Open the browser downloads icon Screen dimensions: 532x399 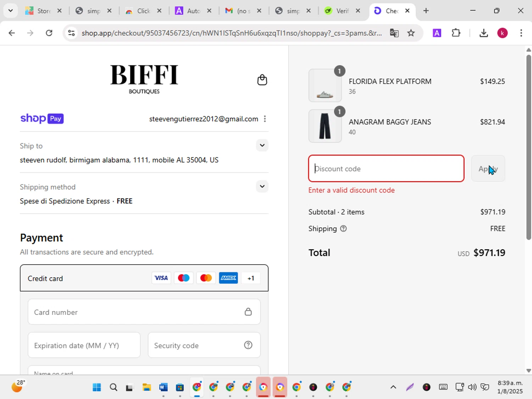pyautogui.click(x=483, y=33)
